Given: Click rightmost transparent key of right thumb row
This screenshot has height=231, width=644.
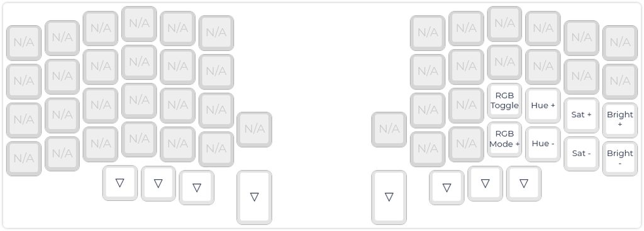Looking at the screenshot, I should tap(524, 183).
